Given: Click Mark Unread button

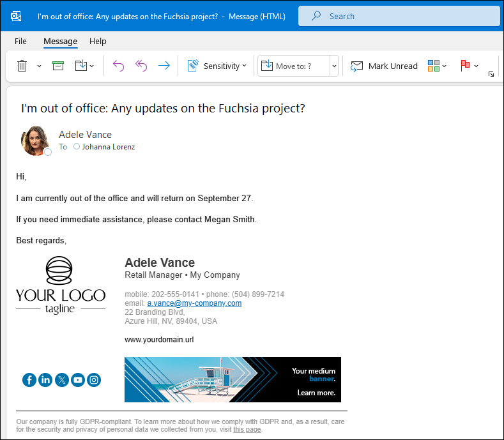Looking at the screenshot, I should [x=384, y=66].
